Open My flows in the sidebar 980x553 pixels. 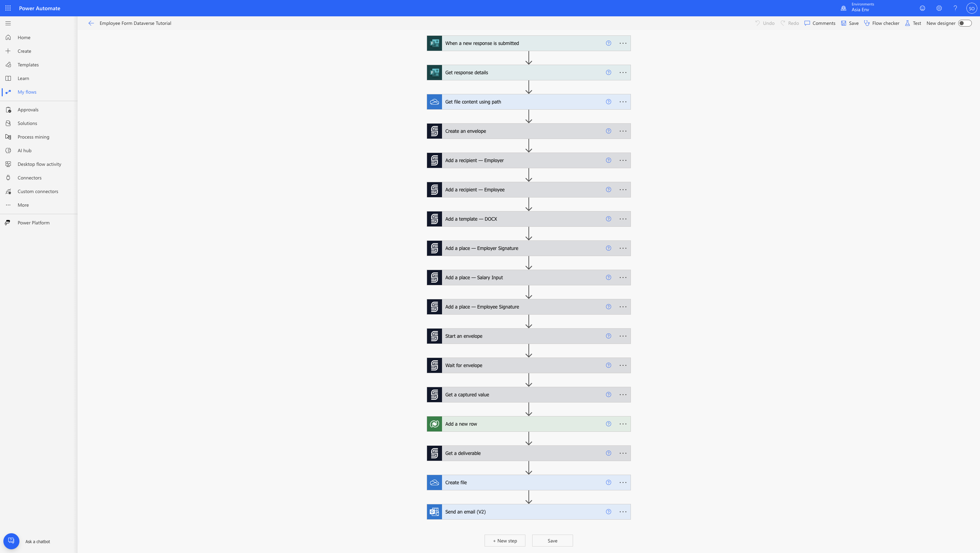coord(27,92)
